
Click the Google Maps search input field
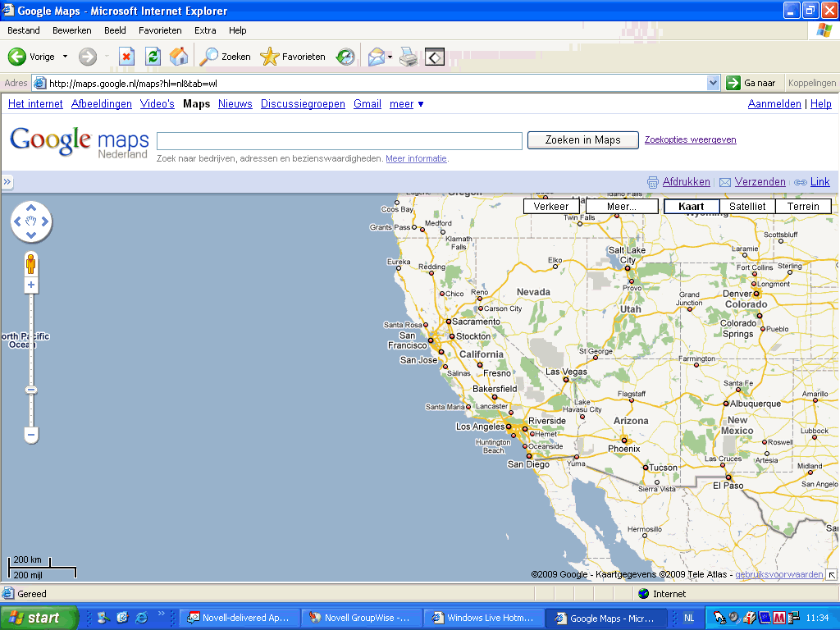click(340, 141)
